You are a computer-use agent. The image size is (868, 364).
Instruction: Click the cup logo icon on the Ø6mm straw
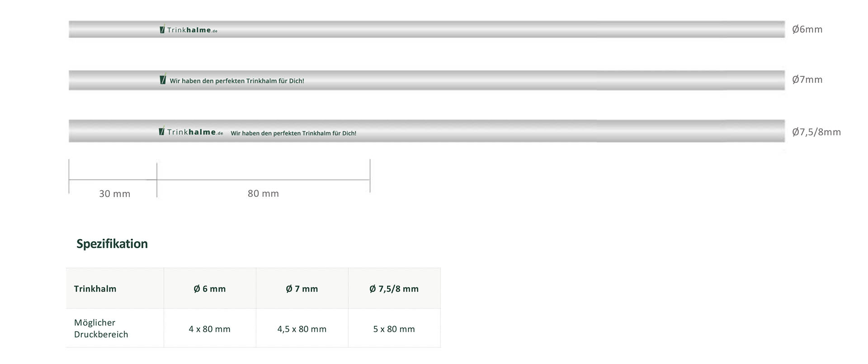[162, 29]
